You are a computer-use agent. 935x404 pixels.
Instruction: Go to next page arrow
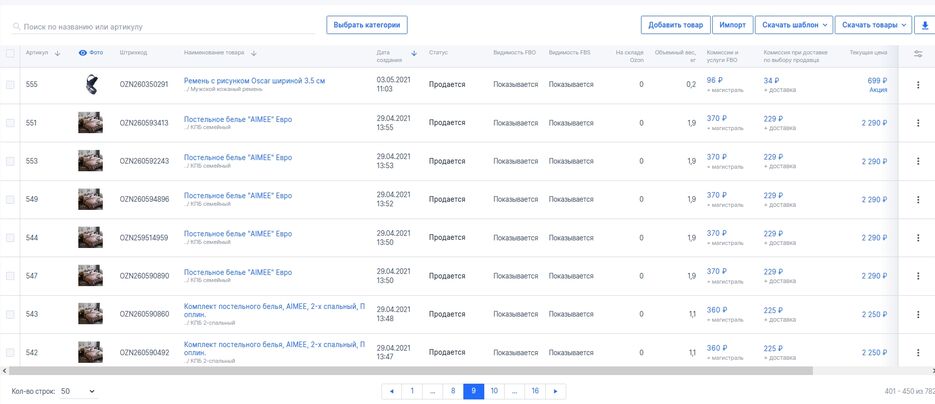tap(556, 391)
